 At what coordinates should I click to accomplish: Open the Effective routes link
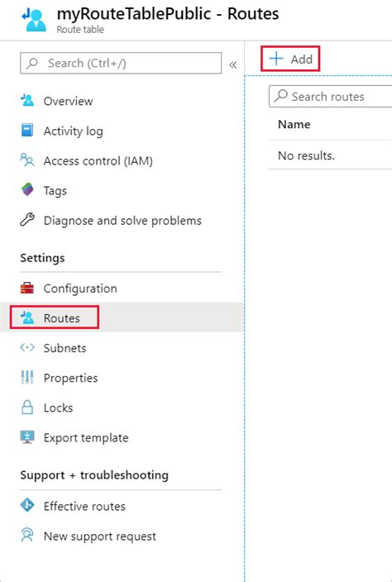[84, 506]
